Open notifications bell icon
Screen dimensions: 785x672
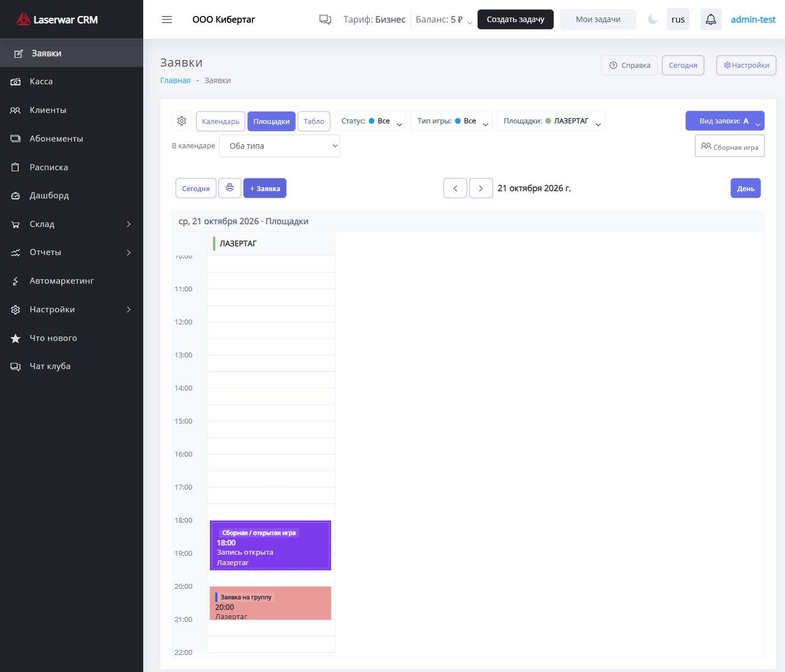711,19
